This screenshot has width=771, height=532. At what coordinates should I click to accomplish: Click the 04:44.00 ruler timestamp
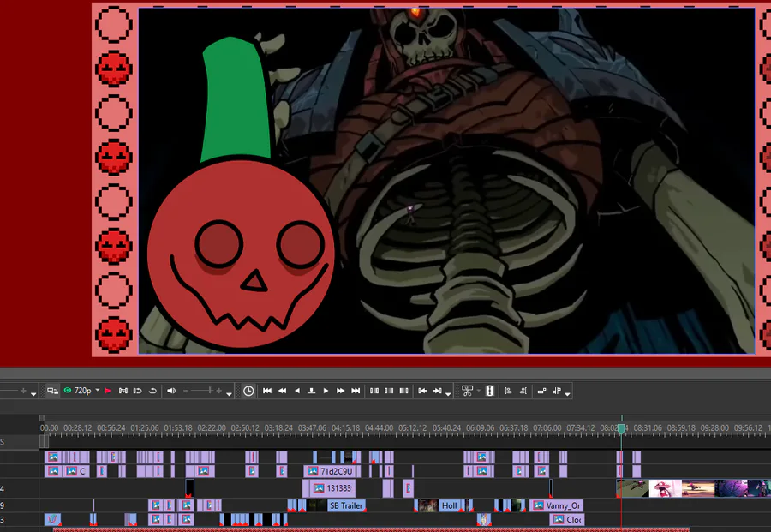click(x=380, y=428)
